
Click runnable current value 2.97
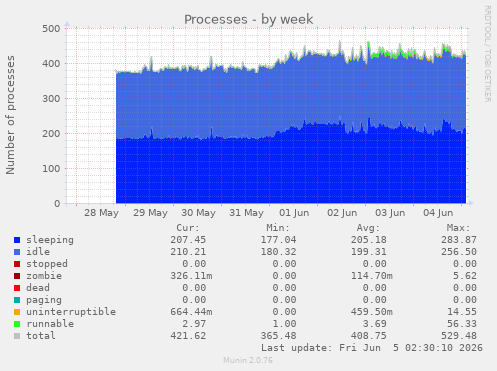click(x=194, y=324)
